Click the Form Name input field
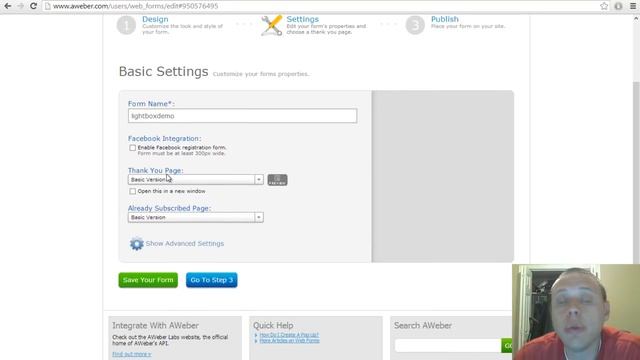Screen dimensions: 640x360 click(242, 116)
